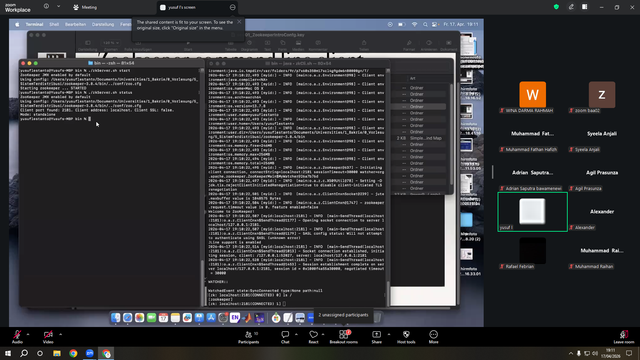Expand Chat options arrow

[x=296, y=334]
